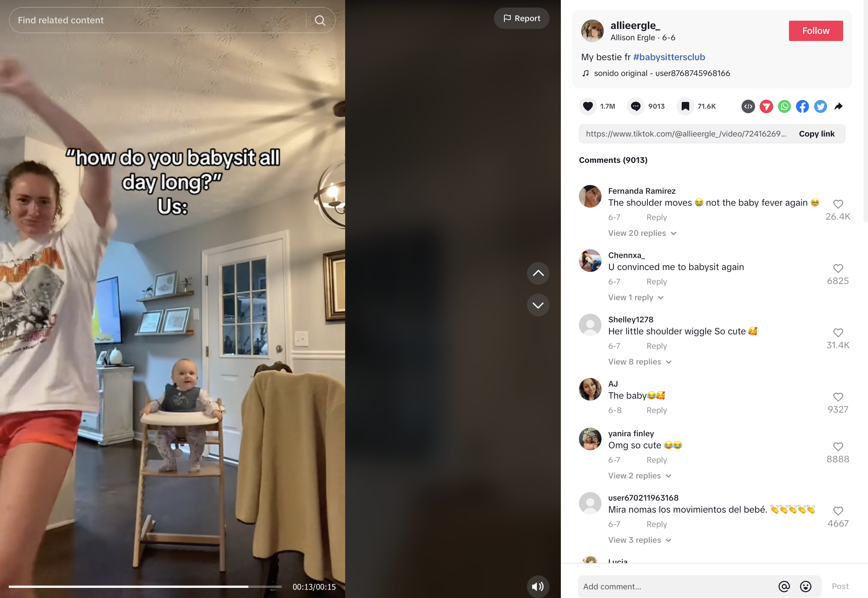
Task: Click the forward/redirect share icon
Action: pos(840,105)
